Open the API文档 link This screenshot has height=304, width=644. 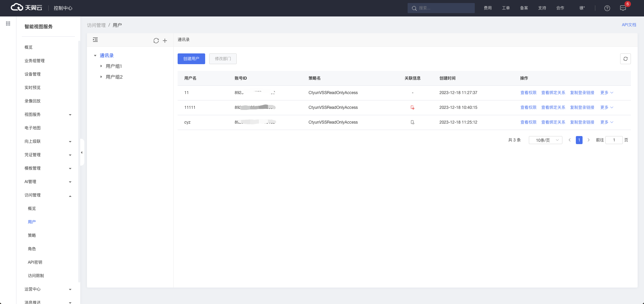[629, 25]
